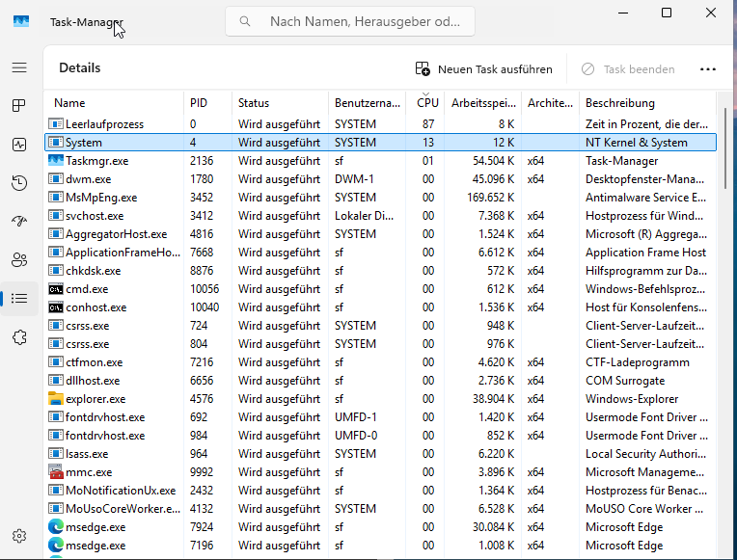
Task: Click the chkdsk.exe process icon
Action: click(56, 271)
